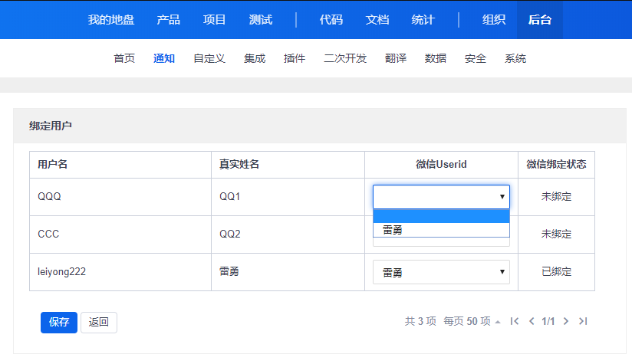632x364 pixels.
Task: Jump to the last page arrow icon
Action: [583, 322]
